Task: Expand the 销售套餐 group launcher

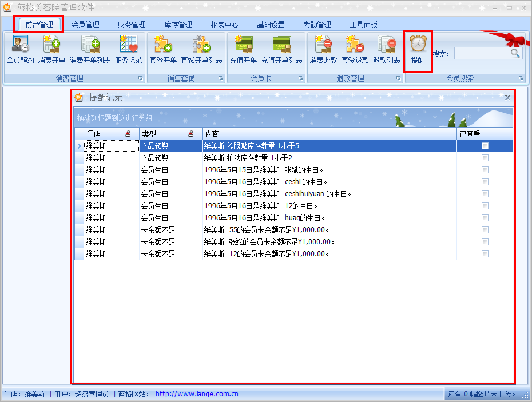Action: coord(221,79)
